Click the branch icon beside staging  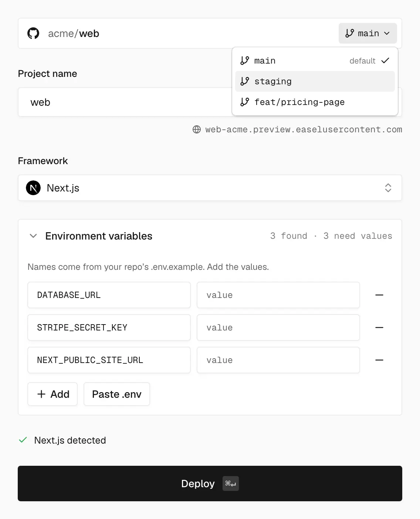(x=244, y=81)
